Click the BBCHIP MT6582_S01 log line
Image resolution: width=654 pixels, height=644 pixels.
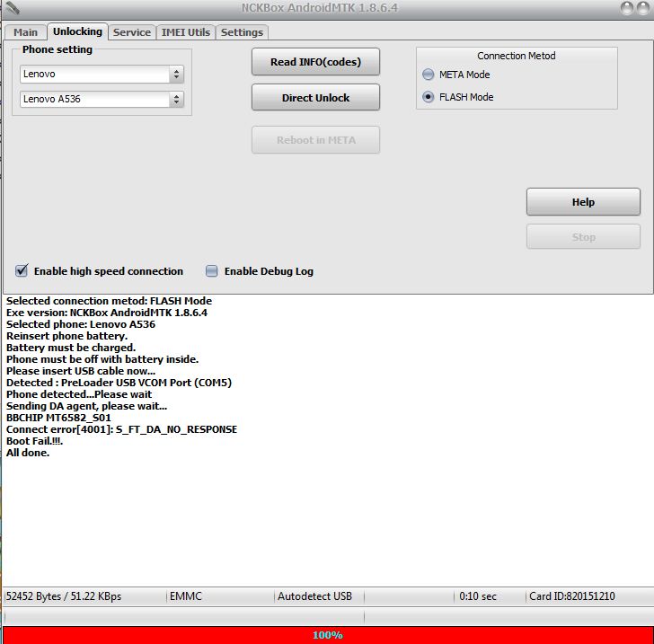(58, 418)
